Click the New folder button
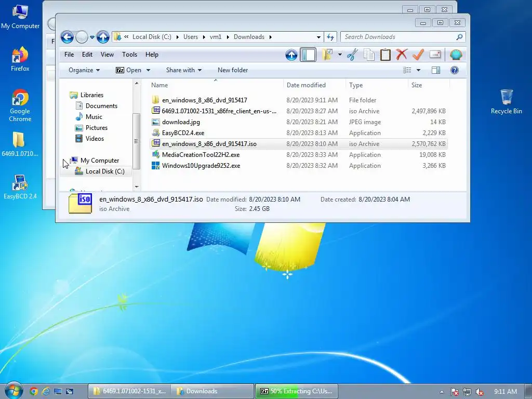 [233, 70]
